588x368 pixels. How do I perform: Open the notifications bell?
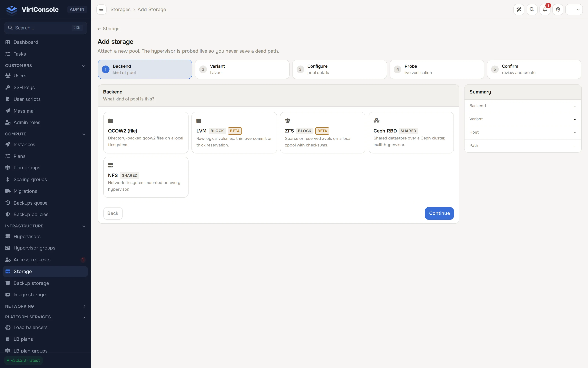(545, 10)
